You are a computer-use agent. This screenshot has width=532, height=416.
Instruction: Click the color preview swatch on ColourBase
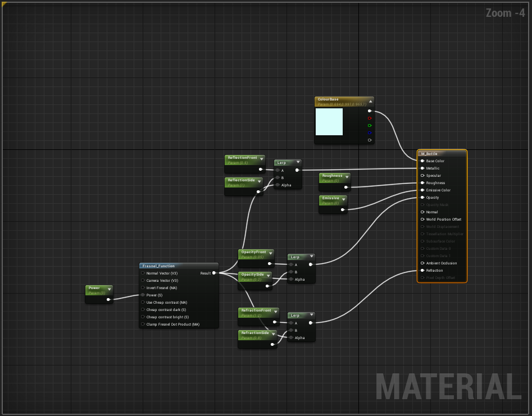tap(330, 122)
